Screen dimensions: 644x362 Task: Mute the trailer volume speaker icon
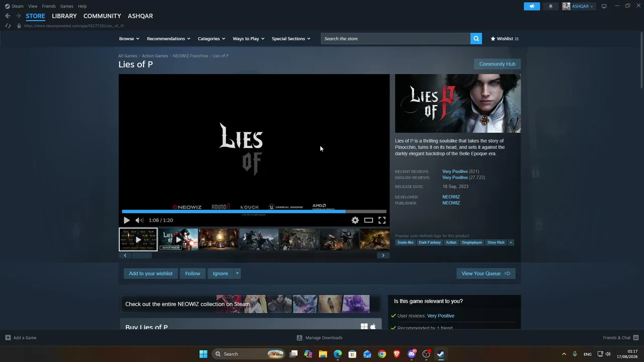[139, 220]
